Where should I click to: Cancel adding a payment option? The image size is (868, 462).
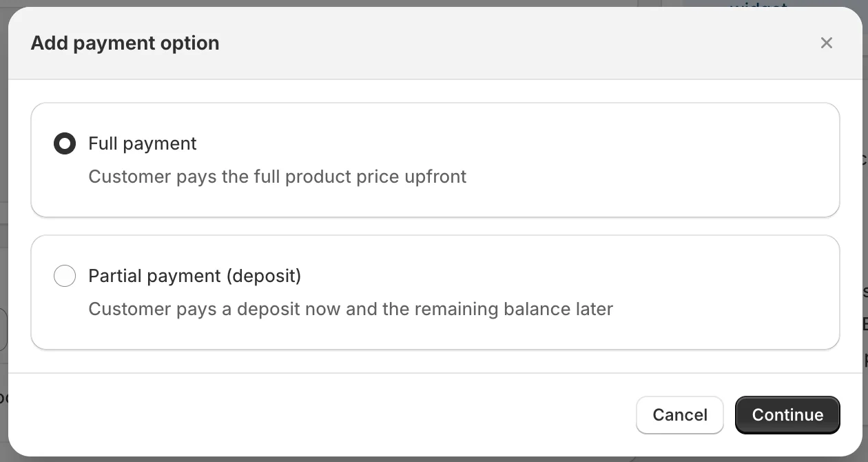(679, 414)
